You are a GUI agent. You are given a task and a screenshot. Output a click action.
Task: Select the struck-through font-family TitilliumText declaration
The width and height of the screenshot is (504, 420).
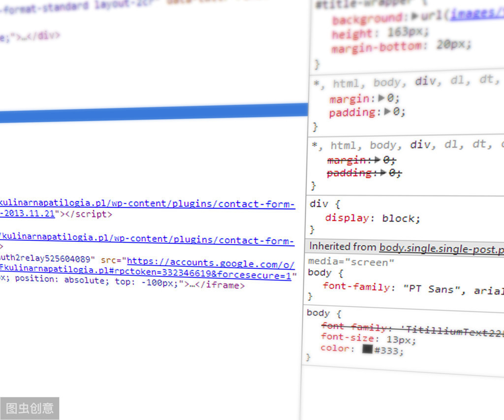tap(412, 329)
